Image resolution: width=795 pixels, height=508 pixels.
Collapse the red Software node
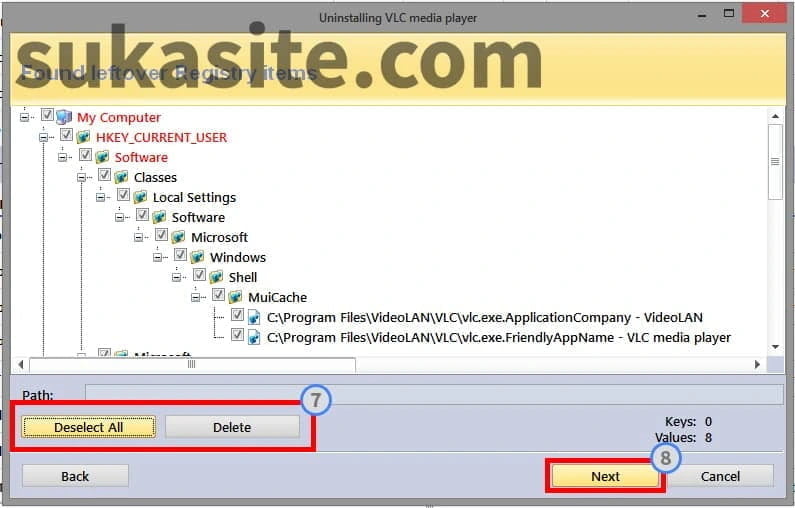62,157
